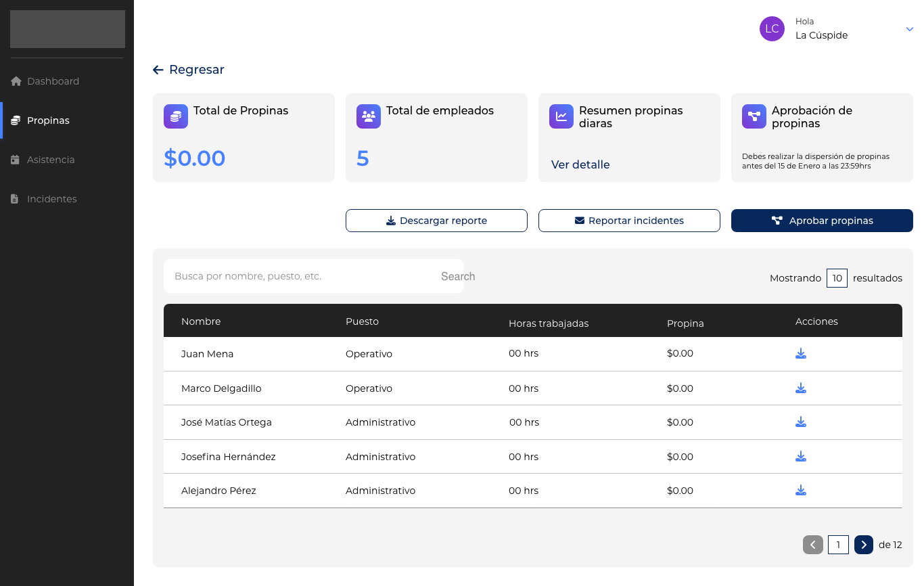The width and height of the screenshot is (924, 586).
Task: Click Descargar reporte button
Action: (x=436, y=221)
